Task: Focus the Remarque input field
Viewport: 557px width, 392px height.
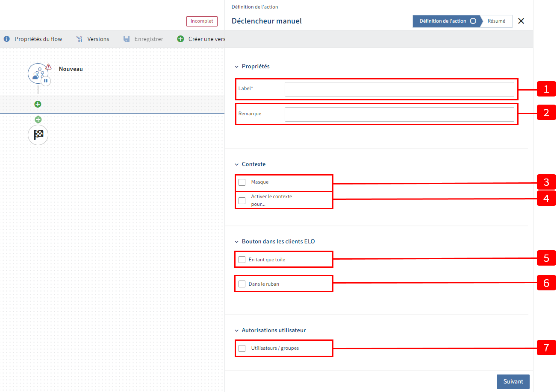Action: coord(399,114)
